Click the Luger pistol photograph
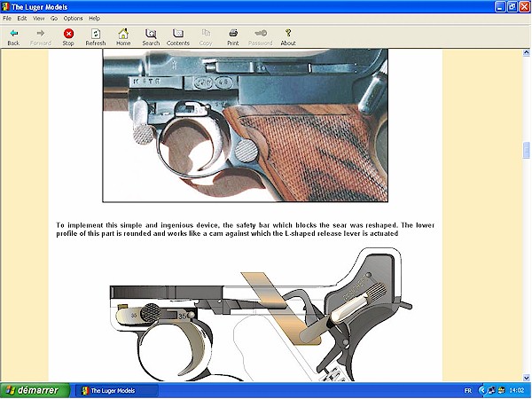Screen dimensions: 532x399 click(x=246, y=125)
